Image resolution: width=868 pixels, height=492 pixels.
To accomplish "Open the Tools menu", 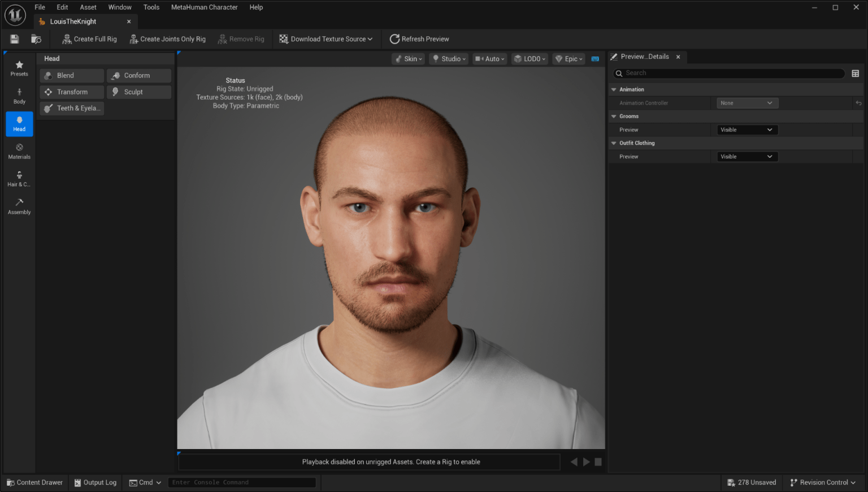I will [x=151, y=7].
